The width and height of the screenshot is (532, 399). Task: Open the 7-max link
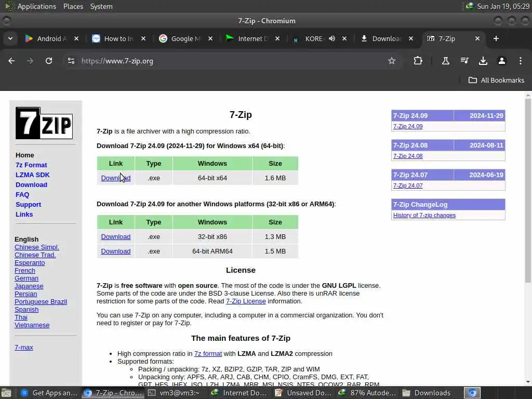pos(24,348)
